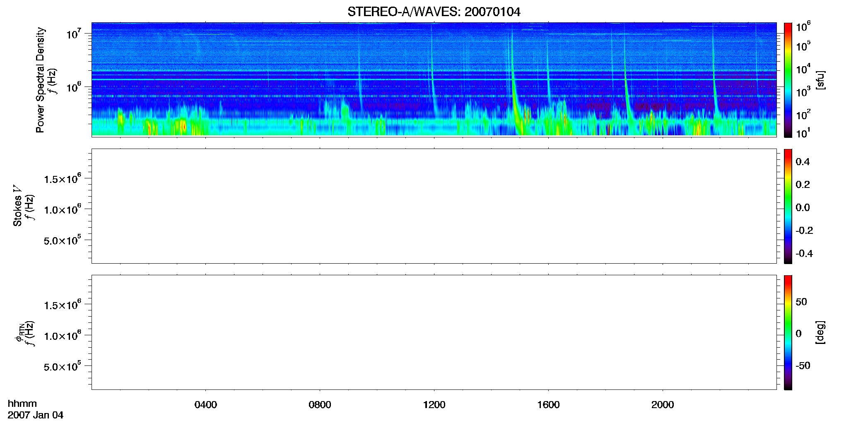Click the 1.5×10⁶ tick in Stokes panel

click(63, 179)
